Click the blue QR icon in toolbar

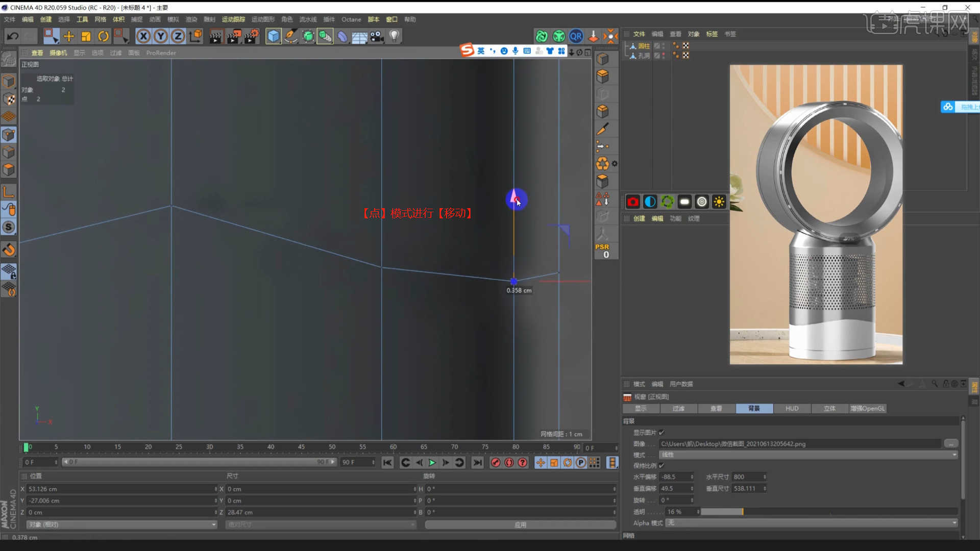[576, 36]
